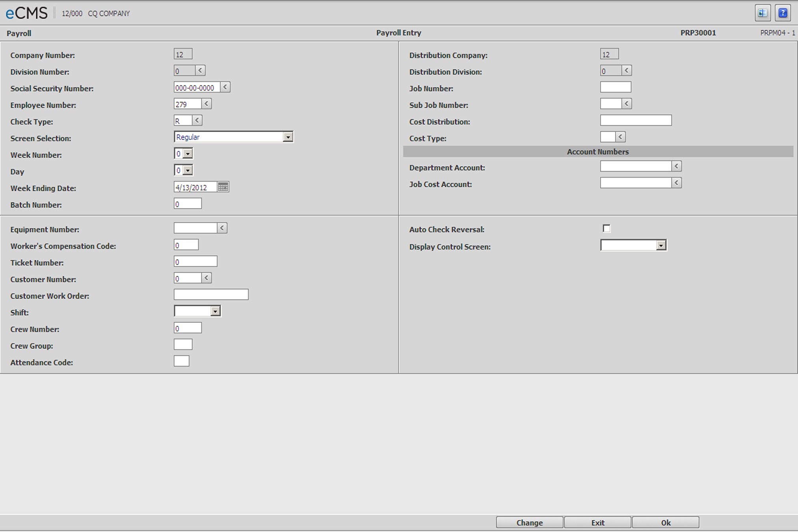Click the Batch Number input field
798x532 pixels.
[x=188, y=203]
